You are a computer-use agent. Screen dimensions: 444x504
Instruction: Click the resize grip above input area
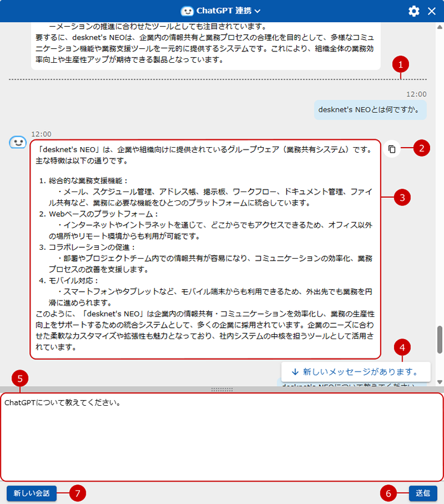pyautogui.click(x=222, y=390)
